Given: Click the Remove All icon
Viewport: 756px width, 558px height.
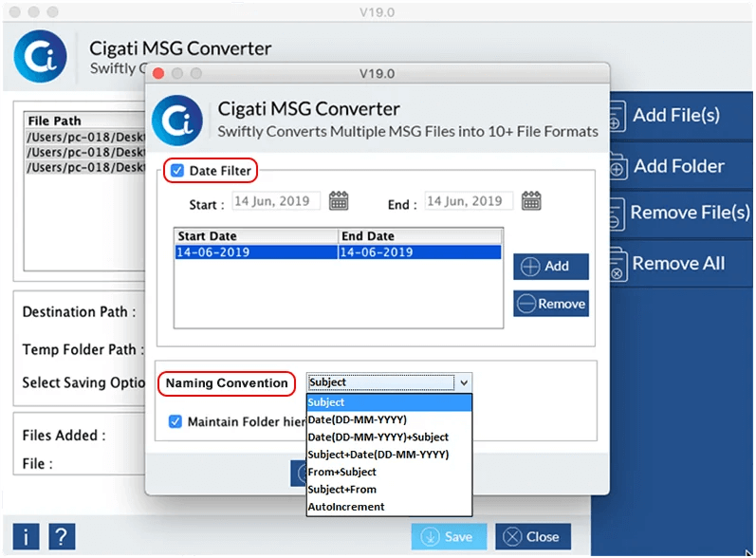Looking at the screenshot, I should (x=618, y=264).
